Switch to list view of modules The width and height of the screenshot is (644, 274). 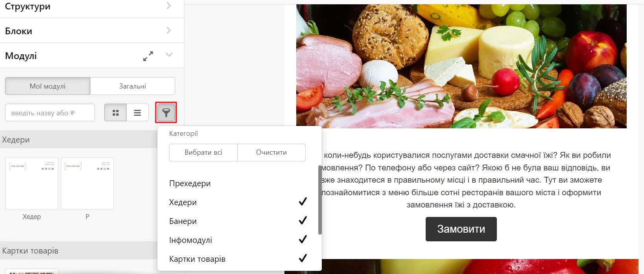[137, 113]
